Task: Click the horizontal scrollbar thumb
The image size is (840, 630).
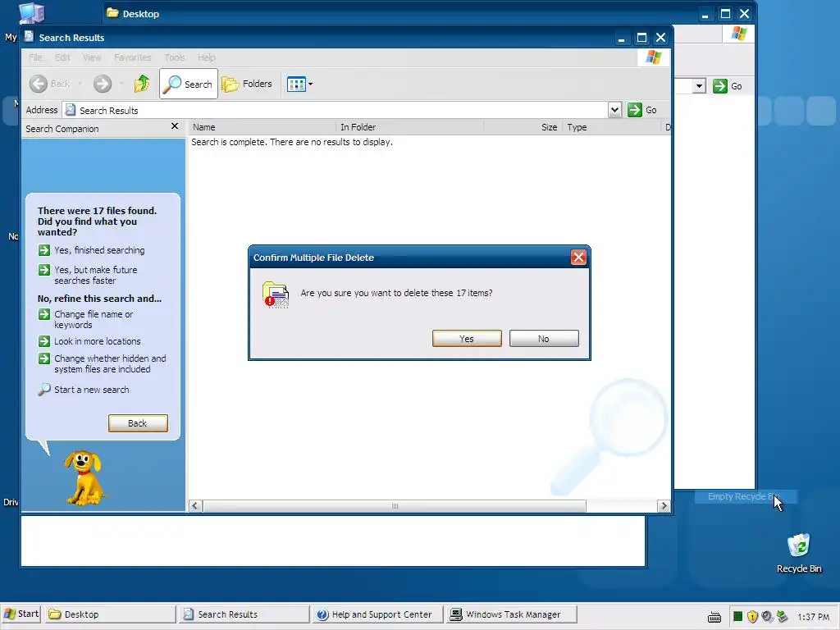Action: point(395,505)
